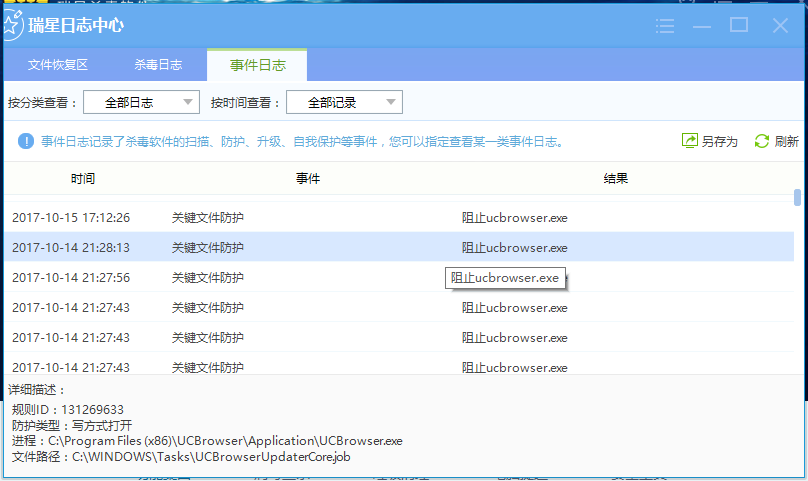
Task: Close the 瑞星日志中心 window
Action: click(780, 25)
